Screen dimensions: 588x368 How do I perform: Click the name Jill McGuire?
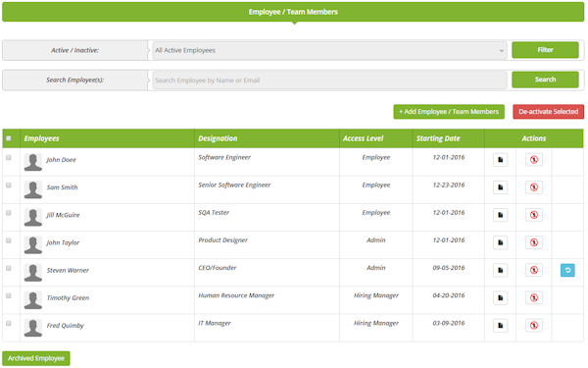pyautogui.click(x=63, y=215)
